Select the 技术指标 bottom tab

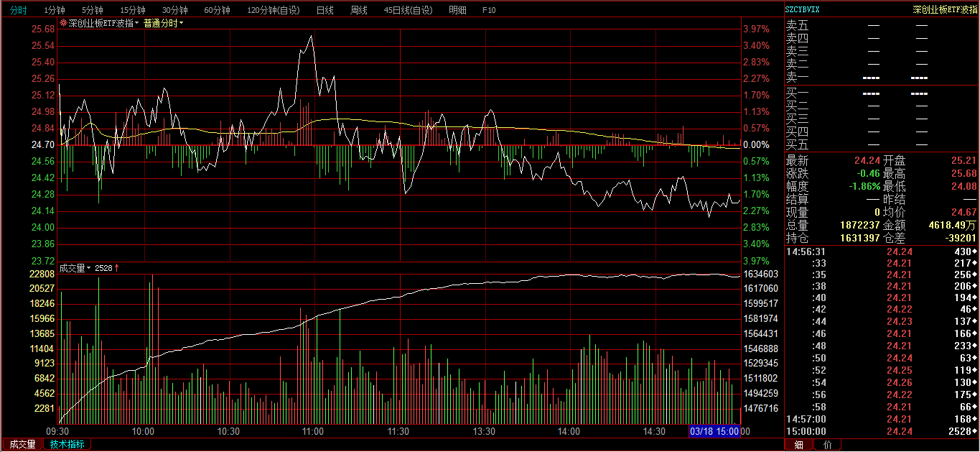coord(67,444)
